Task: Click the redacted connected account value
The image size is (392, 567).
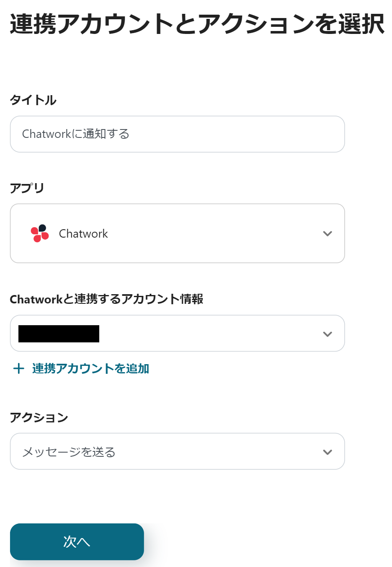Action: [59, 334]
